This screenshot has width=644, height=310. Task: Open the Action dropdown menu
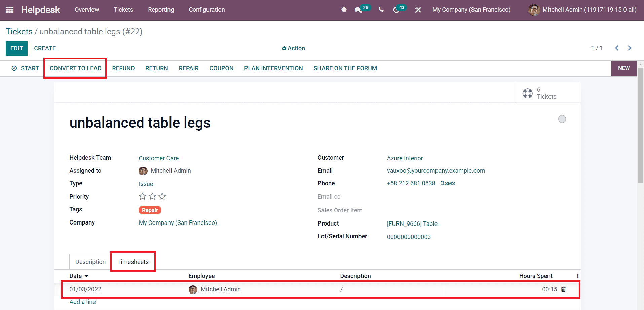[x=293, y=48]
